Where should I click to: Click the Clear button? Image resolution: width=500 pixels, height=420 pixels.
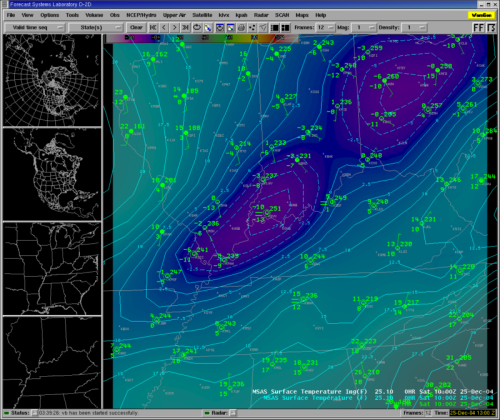(136, 27)
